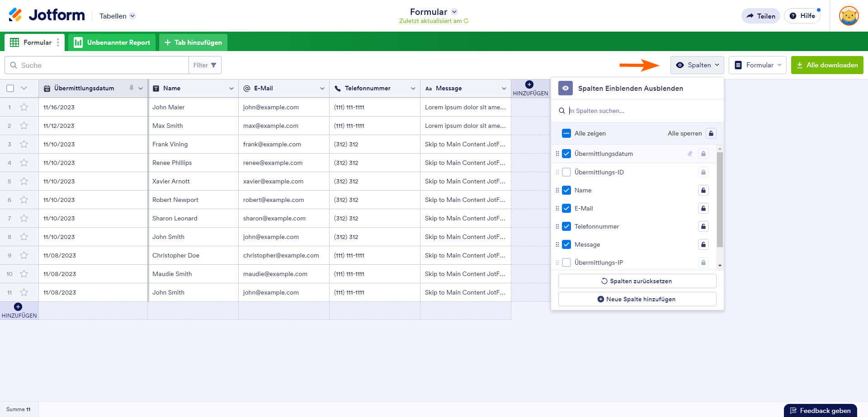
Task: Click plus icon to add new column
Action: (x=529, y=84)
